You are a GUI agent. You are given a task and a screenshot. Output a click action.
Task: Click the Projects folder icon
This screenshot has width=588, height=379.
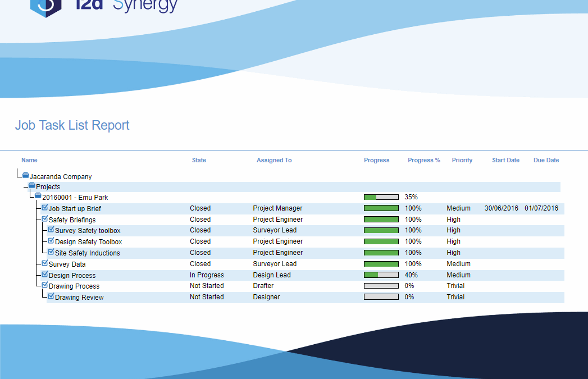click(x=32, y=185)
